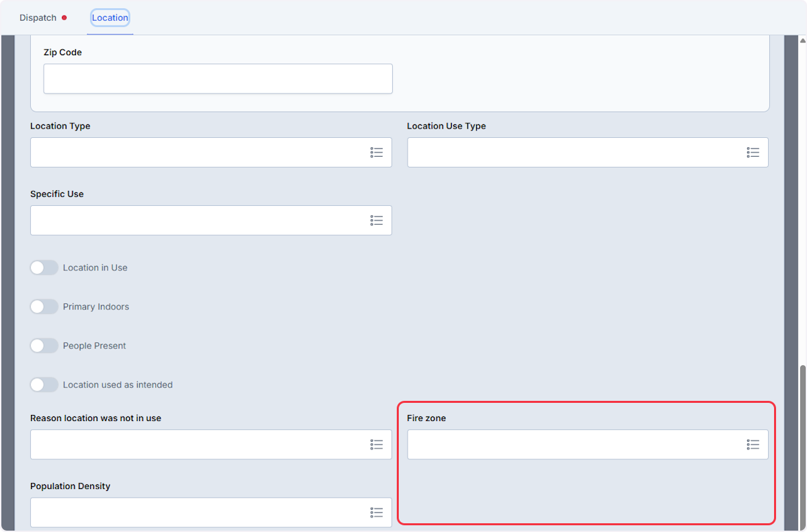This screenshot has height=532, width=807.
Task: Click the Zip Code field label
Action: 63,52
